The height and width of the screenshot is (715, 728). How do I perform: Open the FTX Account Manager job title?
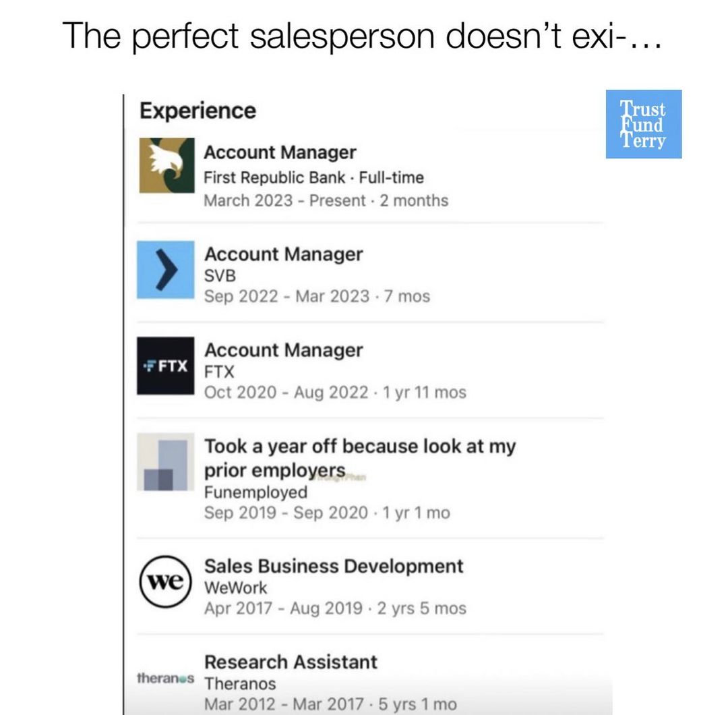[284, 350]
